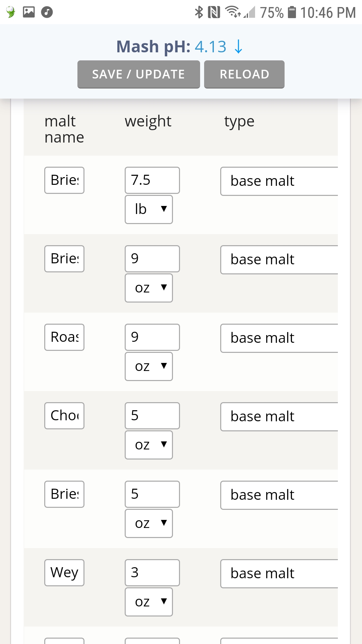Viewport: 362px width, 644px height.
Task: Open the music note notification icon
Action: click(x=47, y=12)
